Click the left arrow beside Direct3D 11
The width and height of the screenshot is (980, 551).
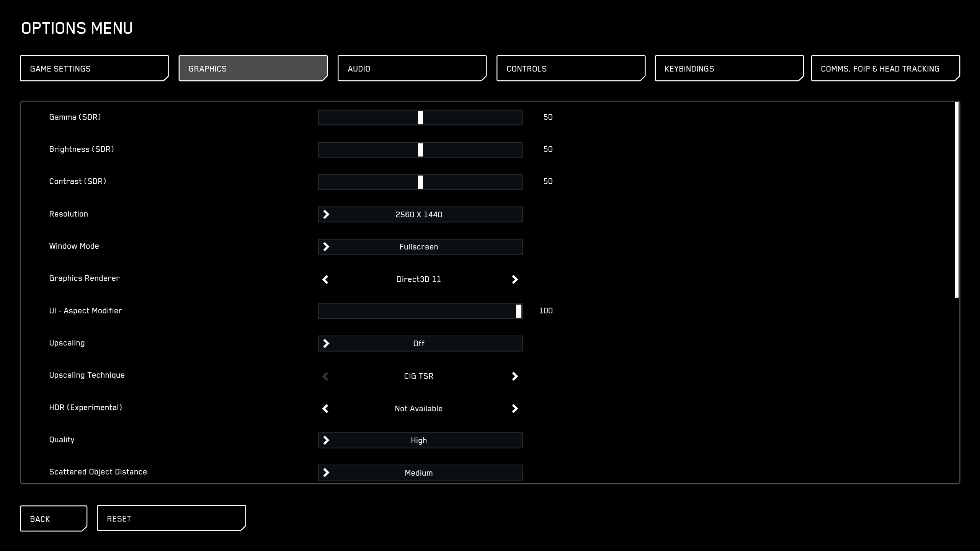(x=326, y=279)
